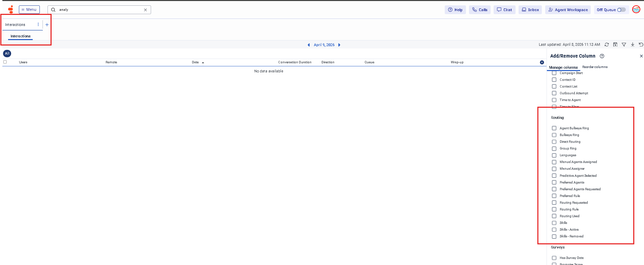Click the Genesys Cloud logo
The image size is (644, 265).
tap(11, 9)
